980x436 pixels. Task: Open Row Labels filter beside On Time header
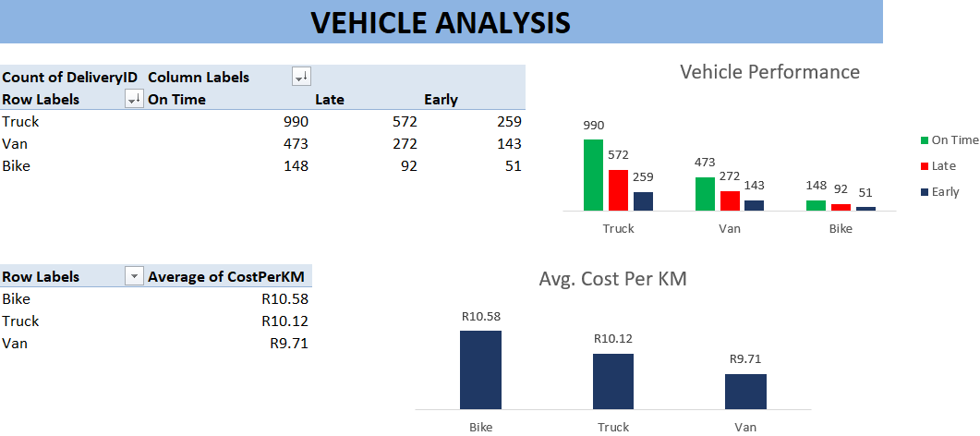134,100
